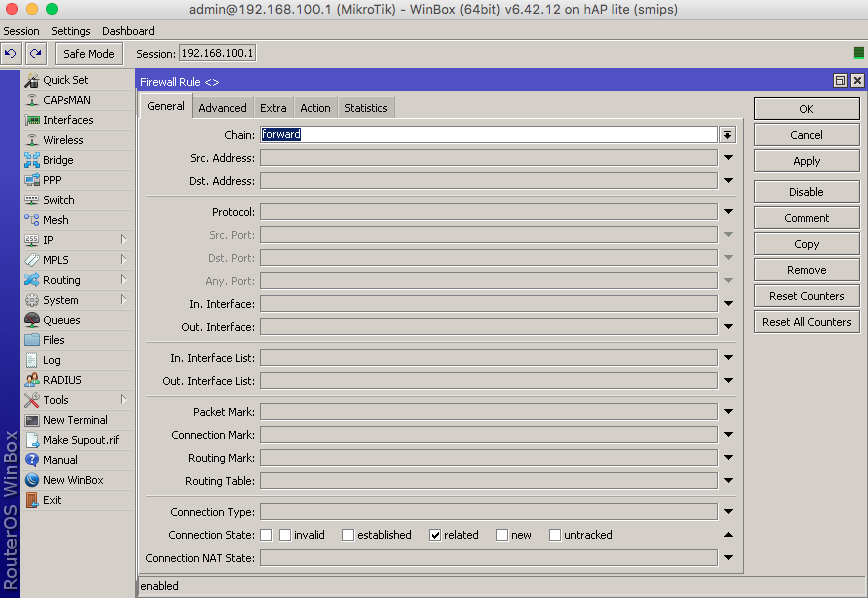This screenshot has height=598, width=868.
Task: Check the untracked connection state
Action: pyautogui.click(x=555, y=535)
